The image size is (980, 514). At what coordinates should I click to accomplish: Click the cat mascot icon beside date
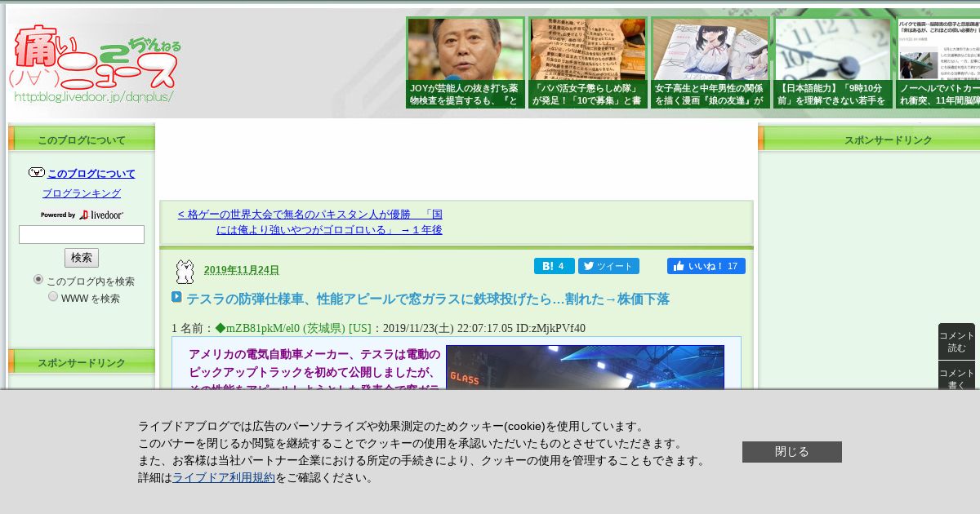coord(185,272)
